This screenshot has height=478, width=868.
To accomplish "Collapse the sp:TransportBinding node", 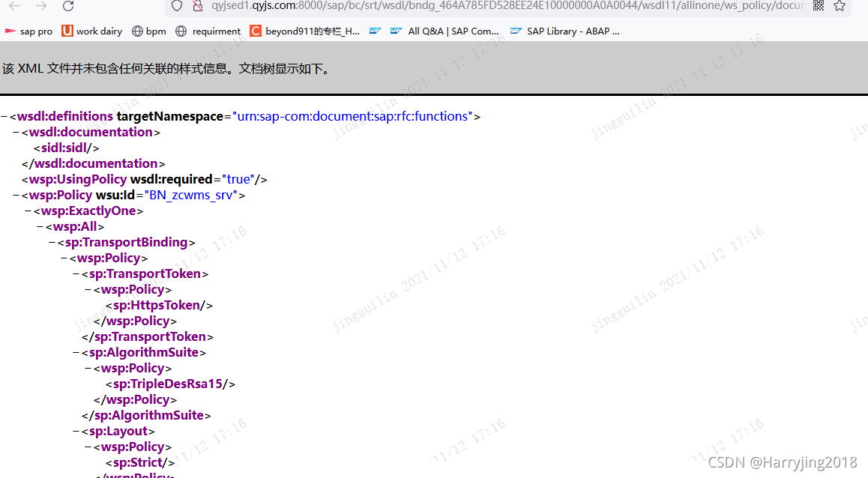I will click(52, 243).
